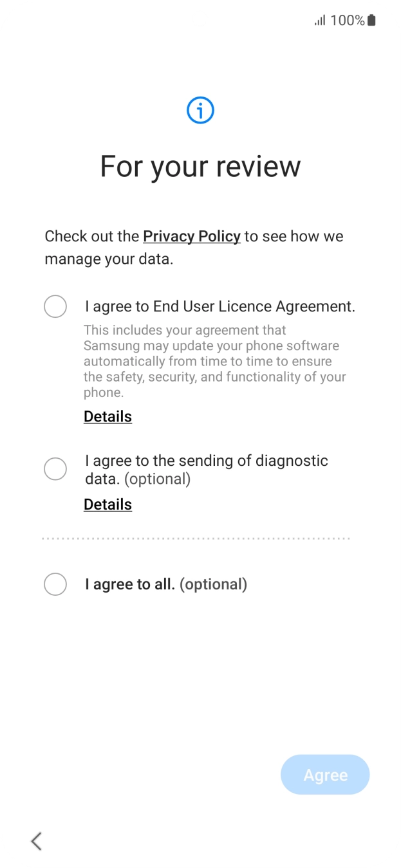This screenshot has height=868, width=401.
Task: Select the 'I agree to all' option
Action: click(55, 584)
